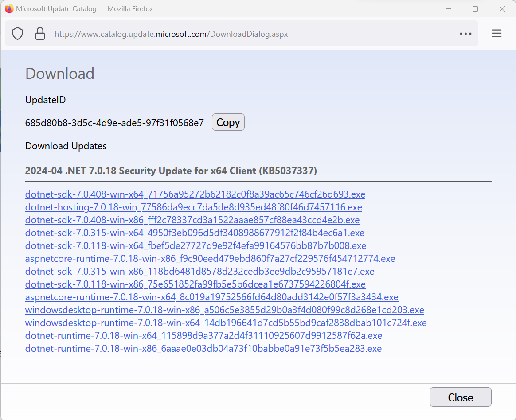This screenshot has width=516, height=420.
Task: Click the dotnet-runtime-7.0.18-win-x86 link
Action: point(203,349)
